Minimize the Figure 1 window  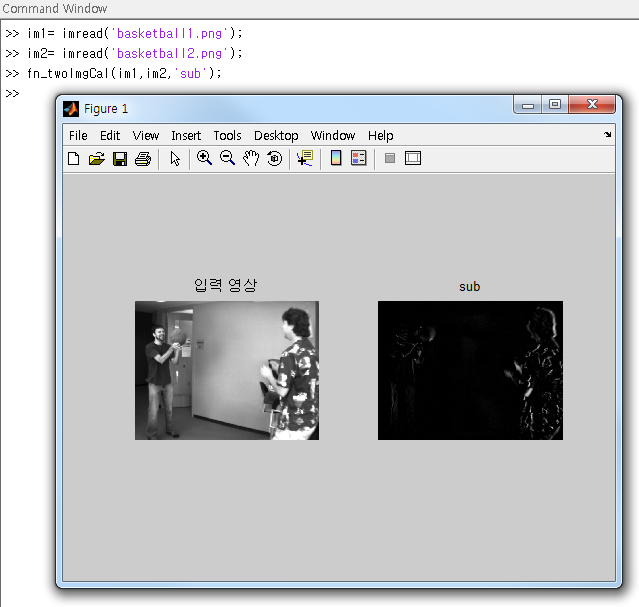point(528,105)
